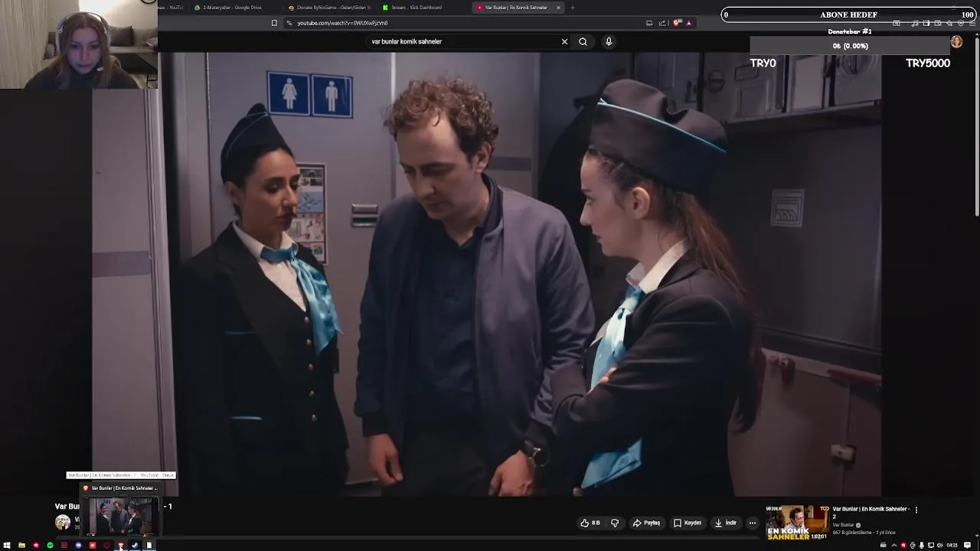Click the Brave browser taskbar icon
Viewport: 980px width, 551px height.
pos(121,546)
